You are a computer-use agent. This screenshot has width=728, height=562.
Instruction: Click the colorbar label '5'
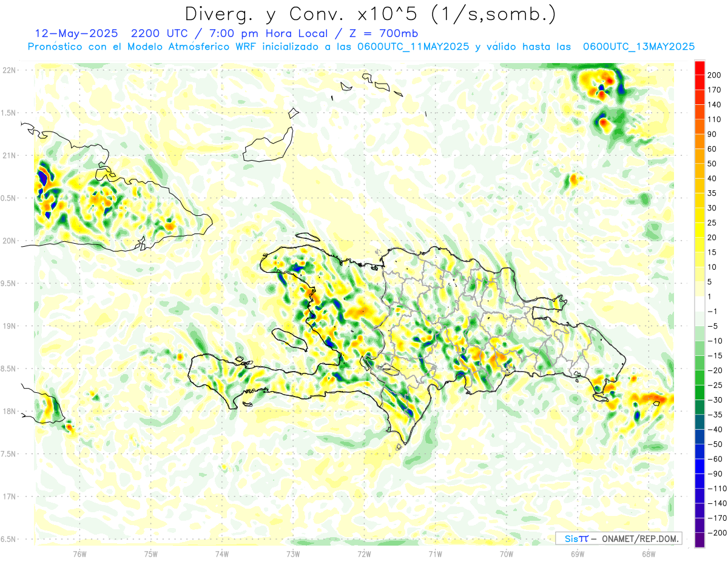pyautogui.click(x=710, y=282)
